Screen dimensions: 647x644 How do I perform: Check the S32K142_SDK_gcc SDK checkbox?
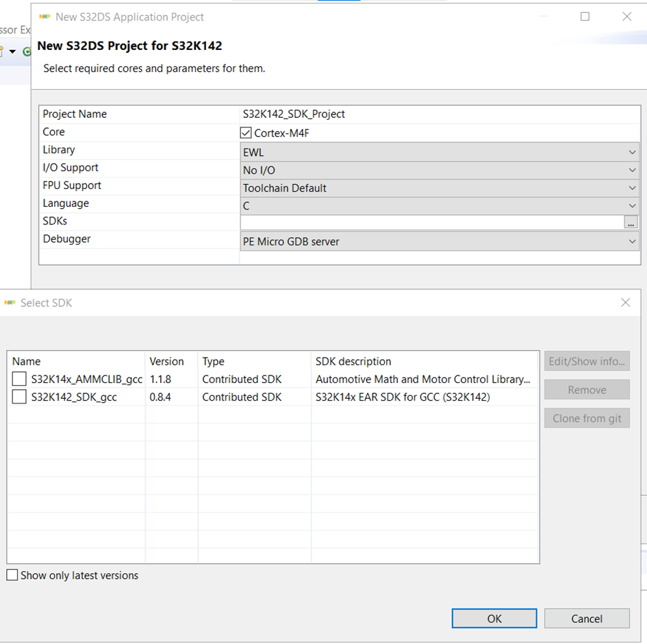[19, 397]
